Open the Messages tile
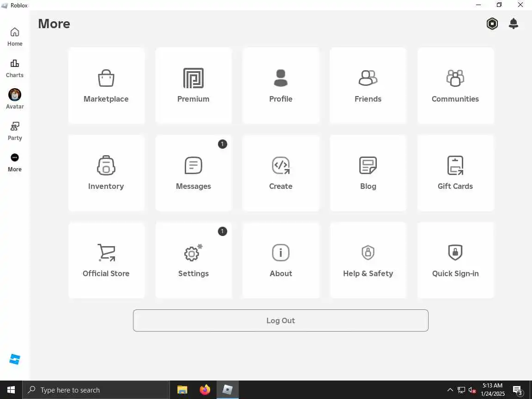The width and height of the screenshot is (532, 399). pyautogui.click(x=193, y=173)
